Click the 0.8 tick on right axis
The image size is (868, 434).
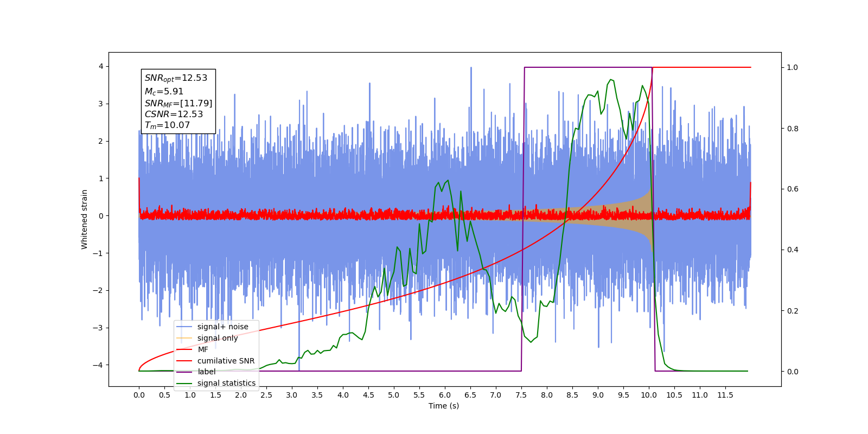793,129
